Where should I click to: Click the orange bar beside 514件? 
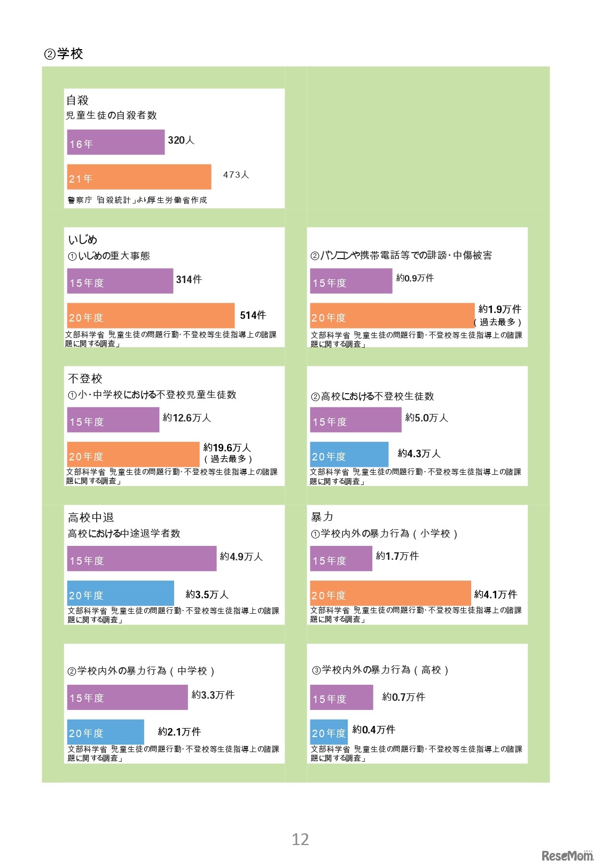151,316
